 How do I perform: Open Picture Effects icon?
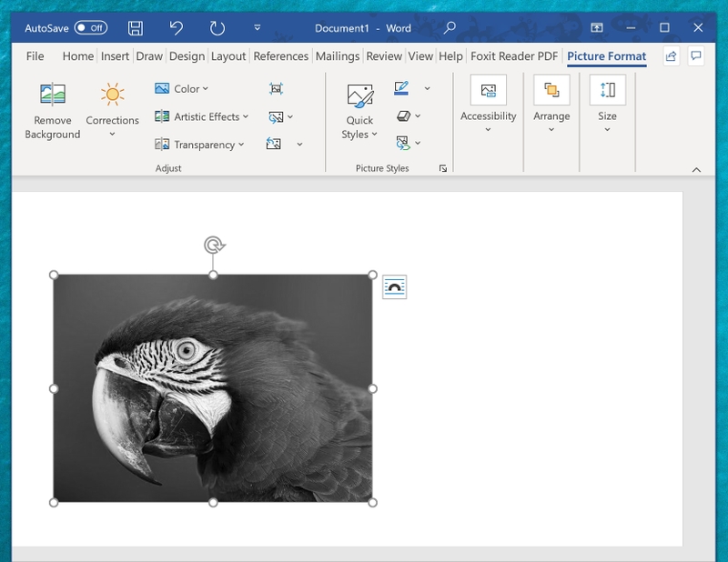tap(403, 115)
